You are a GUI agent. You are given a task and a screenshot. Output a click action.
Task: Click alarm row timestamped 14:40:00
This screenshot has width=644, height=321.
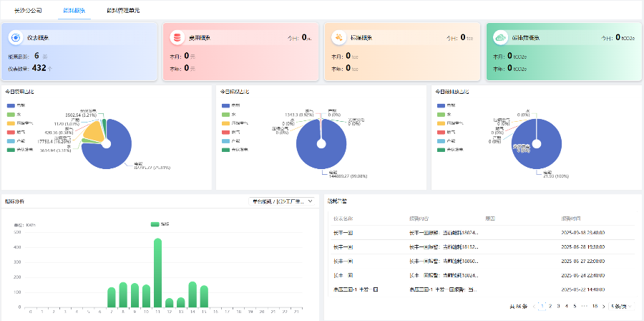pyautogui.click(x=482, y=289)
